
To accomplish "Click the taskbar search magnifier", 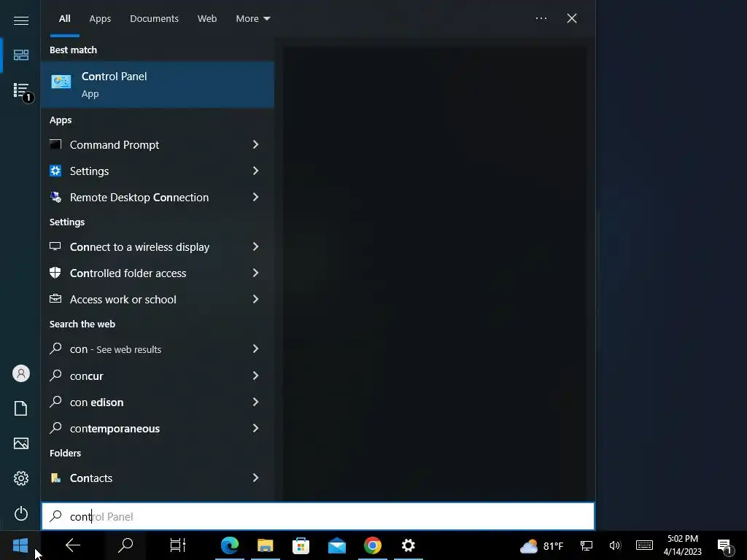I will pos(125,545).
